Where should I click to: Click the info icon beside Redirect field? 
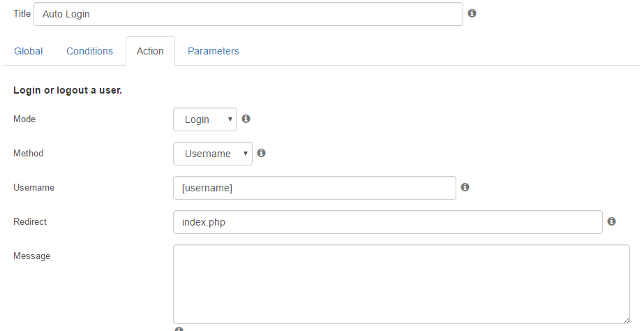611,221
